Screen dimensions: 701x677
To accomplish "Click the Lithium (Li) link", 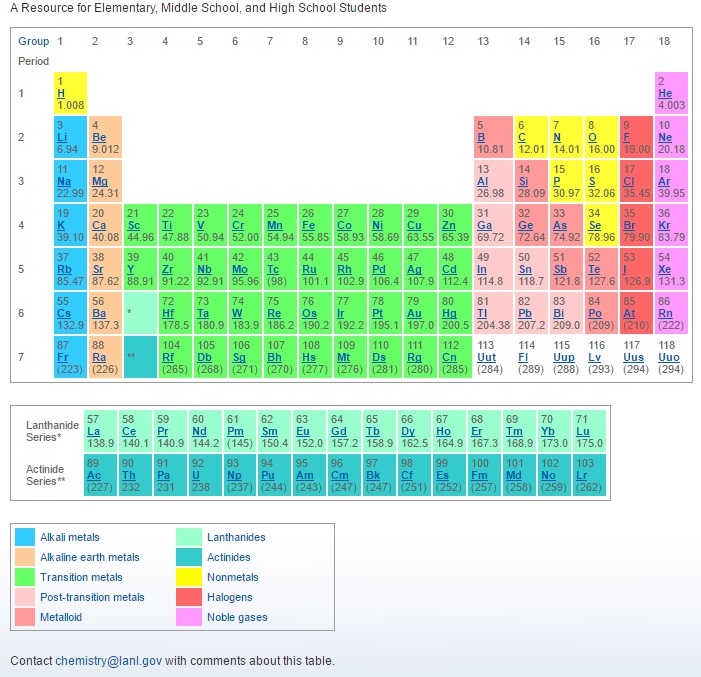I will click(62, 137).
